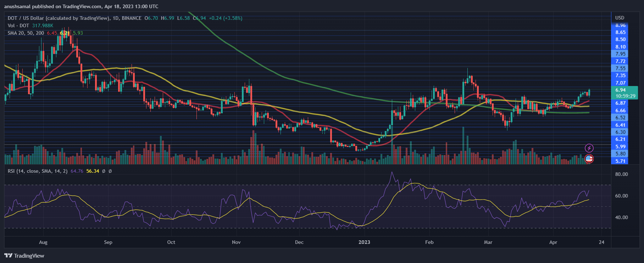Select the 6.30 price level label
The height and width of the screenshot is (263, 644).
coord(620,132)
